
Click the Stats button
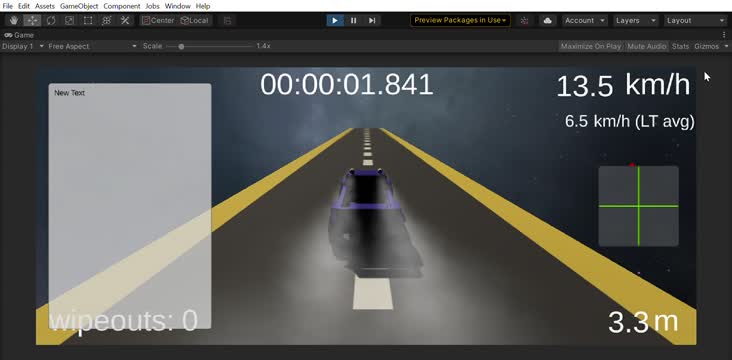click(x=680, y=46)
